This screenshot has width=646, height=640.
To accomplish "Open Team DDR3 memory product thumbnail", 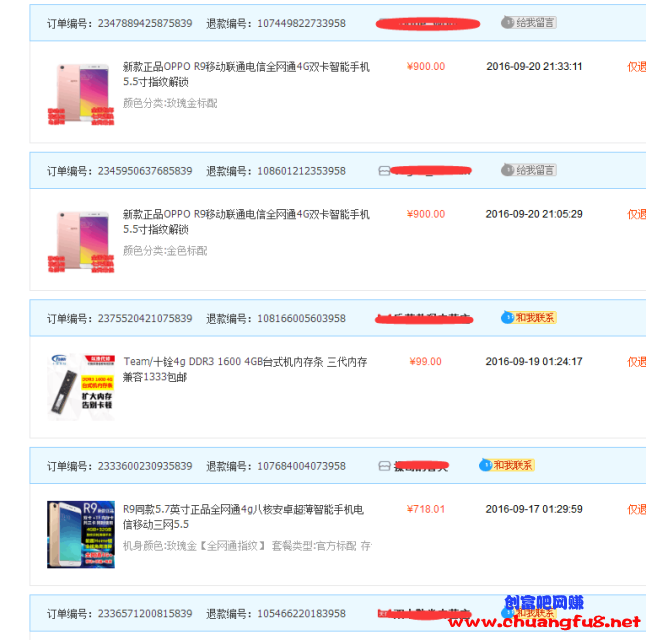I will pyautogui.click(x=81, y=387).
